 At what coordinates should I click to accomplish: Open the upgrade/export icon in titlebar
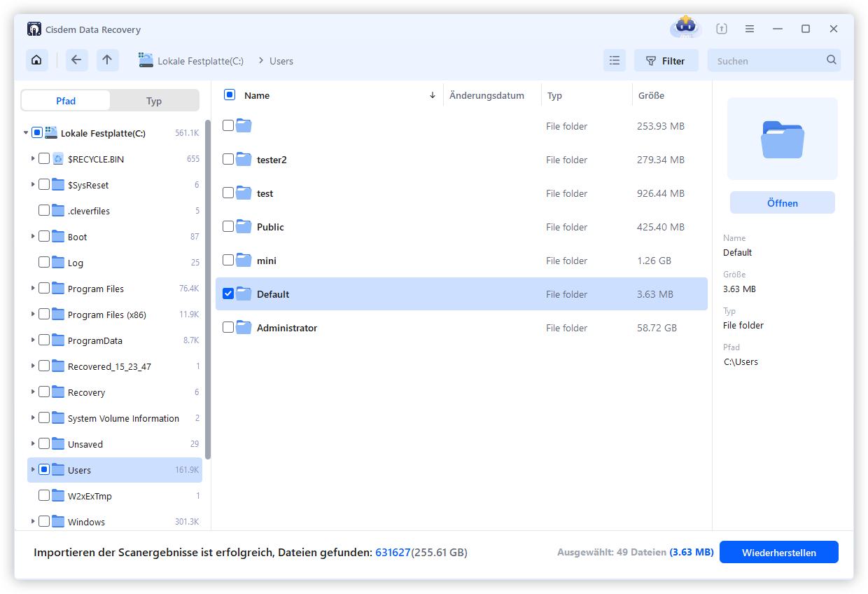point(720,29)
